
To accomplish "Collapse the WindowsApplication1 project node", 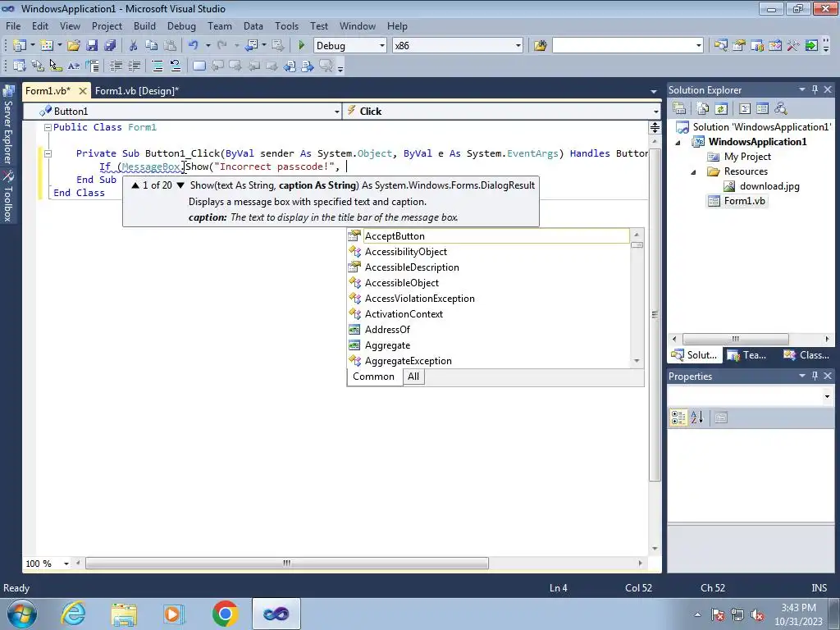I will pos(678,143).
